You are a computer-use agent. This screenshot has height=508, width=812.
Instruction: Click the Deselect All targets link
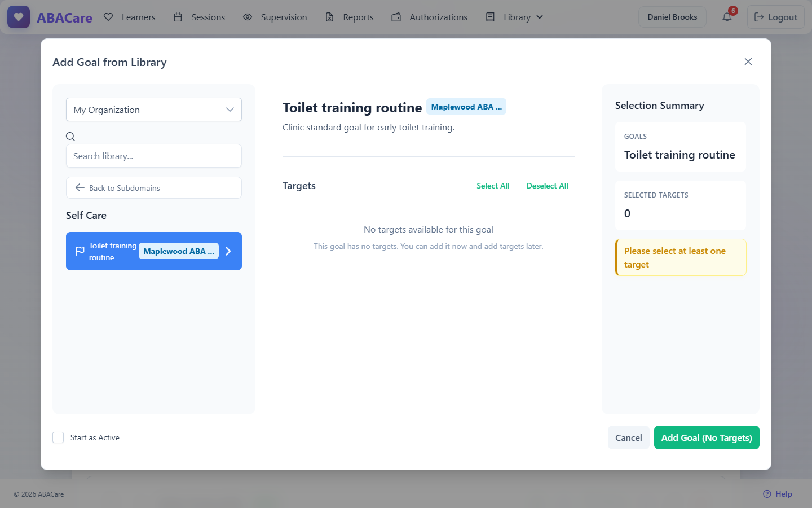click(x=548, y=186)
